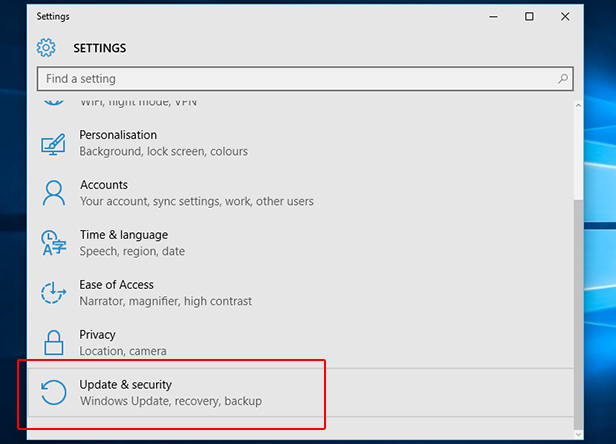Screen dimensions: 616x444
Task: Minimize the Settings window
Action: (x=493, y=17)
